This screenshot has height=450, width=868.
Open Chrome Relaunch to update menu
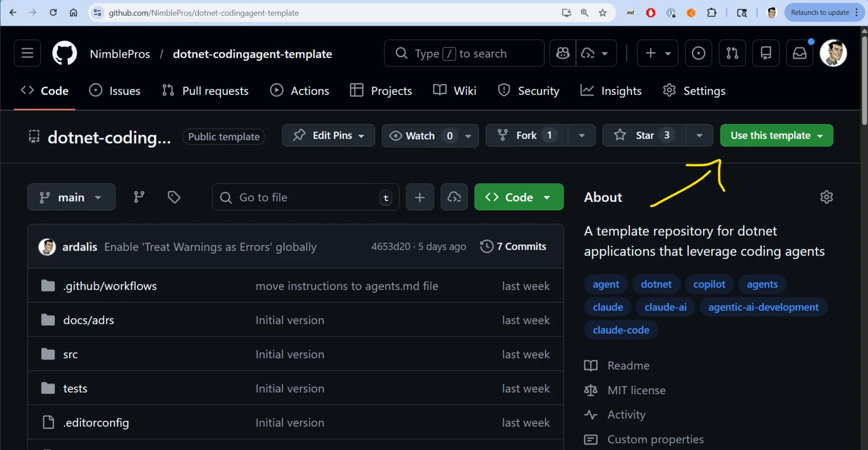click(x=824, y=12)
